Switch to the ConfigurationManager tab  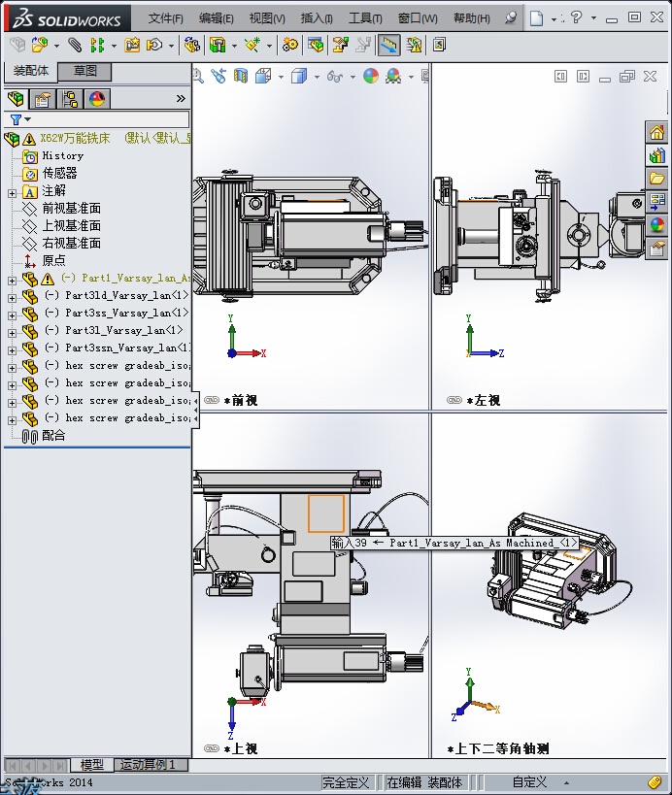[x=70, y=98]
